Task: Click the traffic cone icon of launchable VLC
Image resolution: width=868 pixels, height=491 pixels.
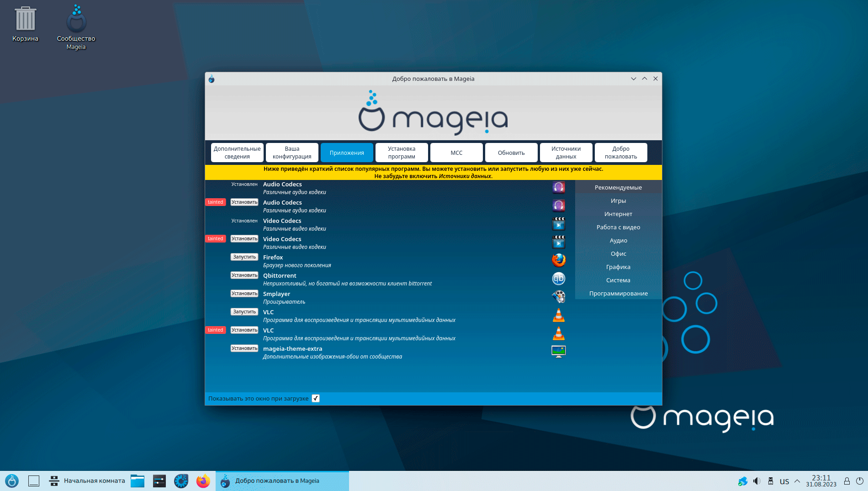Action: (x=558, y=315)
